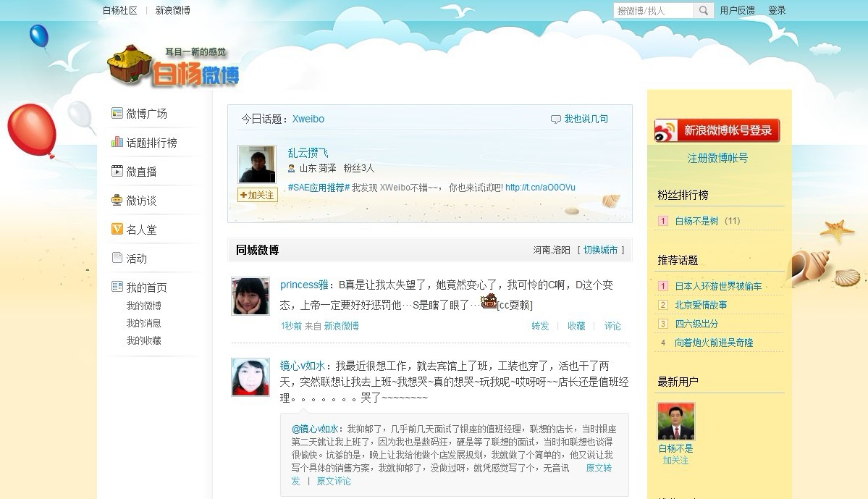Click 新浪微博帐号登录 red button
Image resolution: width=868 pixels, height=499 pixels.
pyautogui.click(x=717, y=130)
